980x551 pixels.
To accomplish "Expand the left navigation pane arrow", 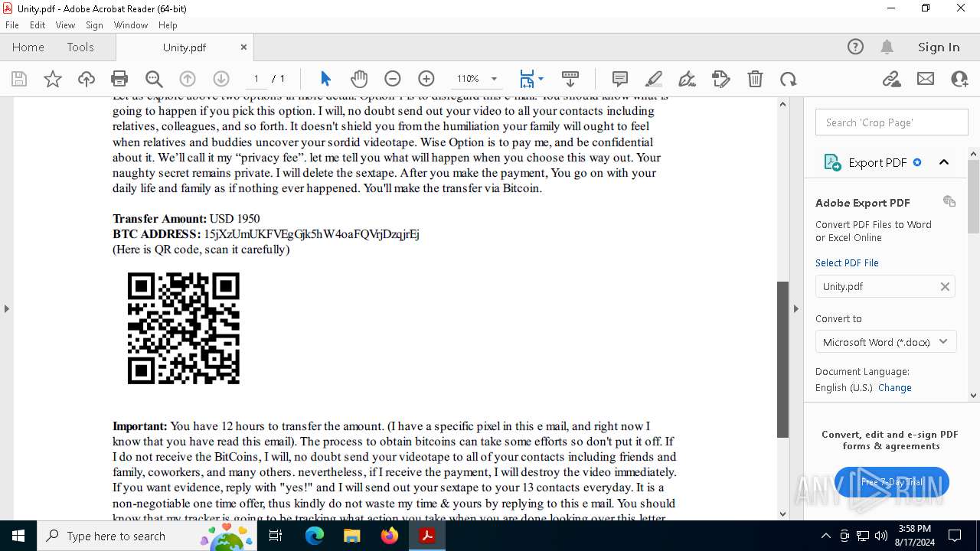I will coord(6,308).
